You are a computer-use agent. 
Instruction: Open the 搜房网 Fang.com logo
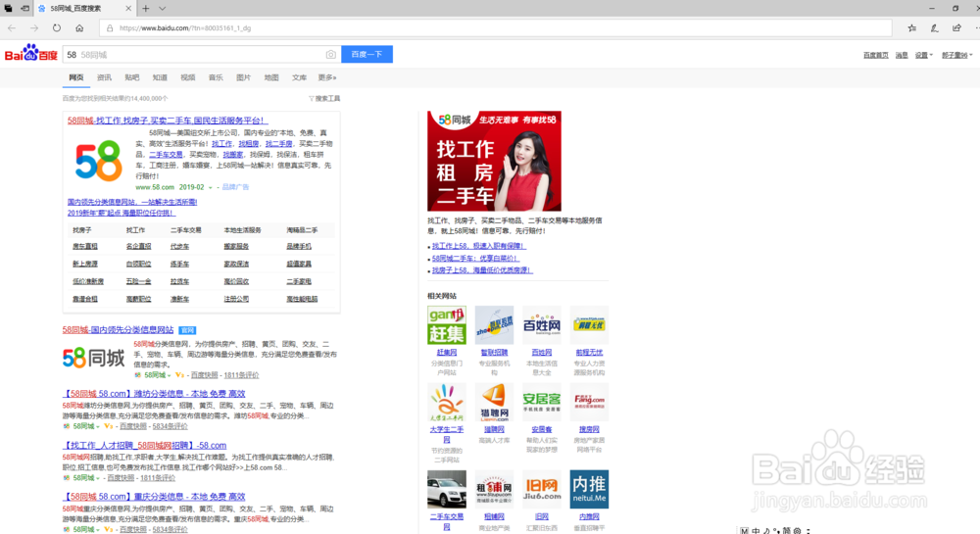tap(589, 403)
